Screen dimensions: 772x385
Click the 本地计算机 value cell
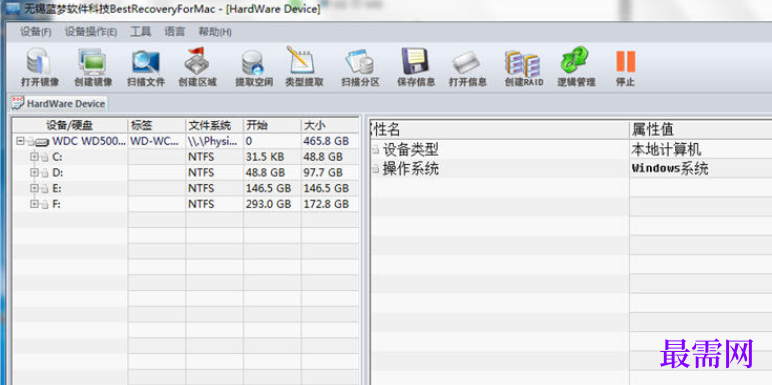click(701, 149)
